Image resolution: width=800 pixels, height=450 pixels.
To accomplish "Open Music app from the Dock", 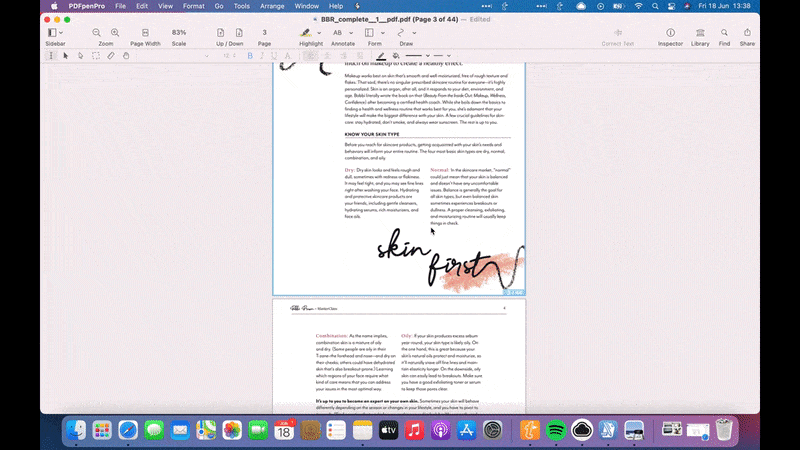I will (x=414, y=430).
